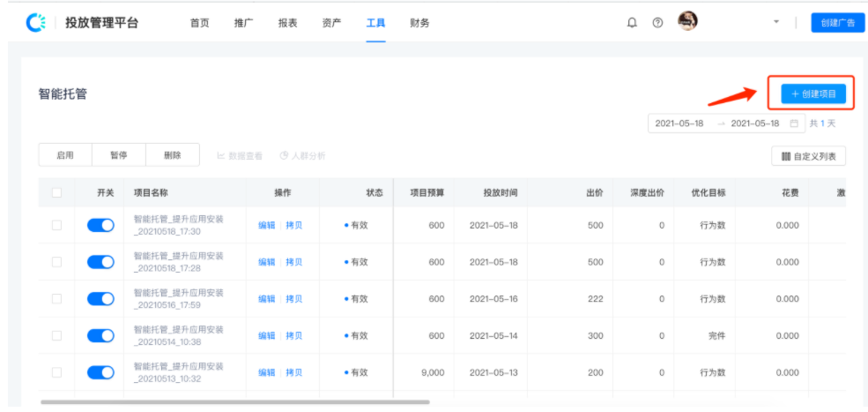Viewport: 868px width, 412px height.
Task: Click the 出价 column header
Action: tap(595, 193)
